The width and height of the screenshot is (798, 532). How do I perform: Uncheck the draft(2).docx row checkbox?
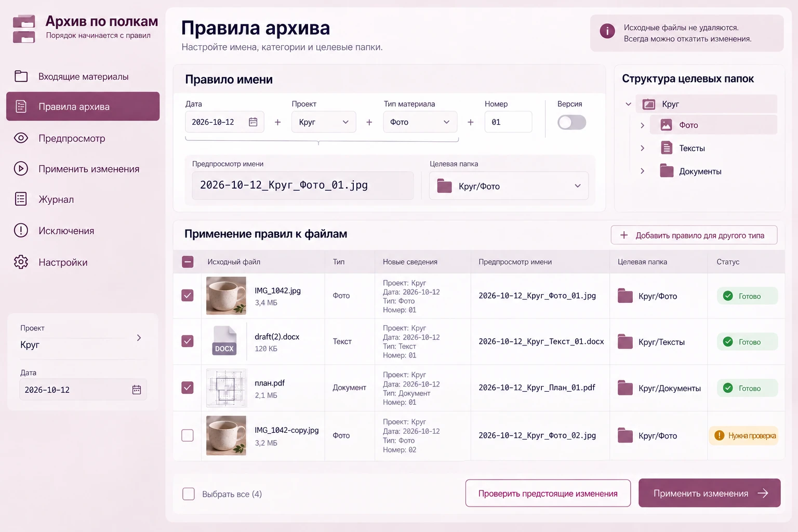click(x=188, y=341)
